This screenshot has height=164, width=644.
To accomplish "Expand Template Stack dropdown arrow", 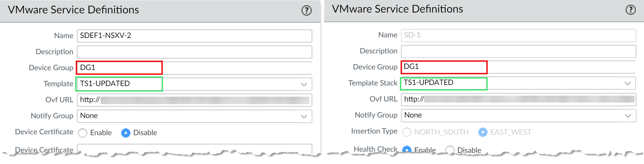I will (x=628, y=83).
